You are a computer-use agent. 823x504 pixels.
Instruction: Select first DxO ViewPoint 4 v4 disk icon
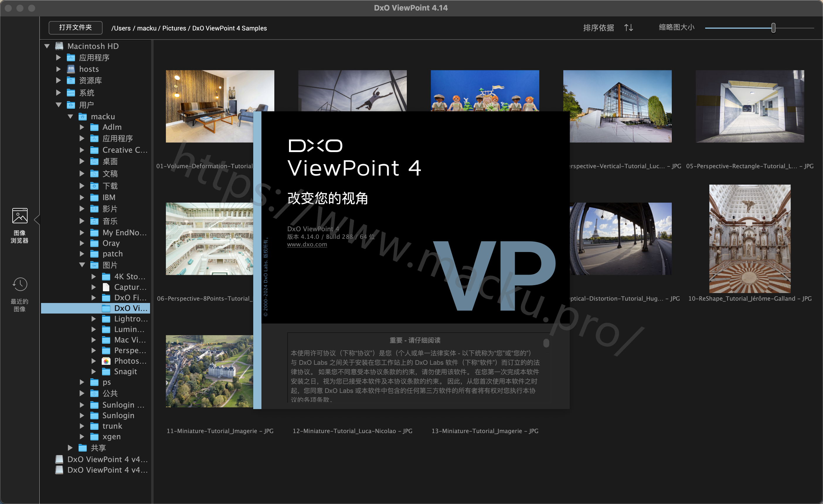(x=59, y=459)
